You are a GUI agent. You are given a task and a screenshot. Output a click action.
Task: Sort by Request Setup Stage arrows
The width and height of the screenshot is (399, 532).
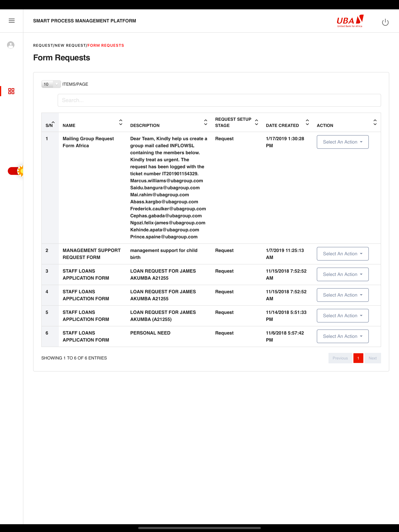(256, 122)
